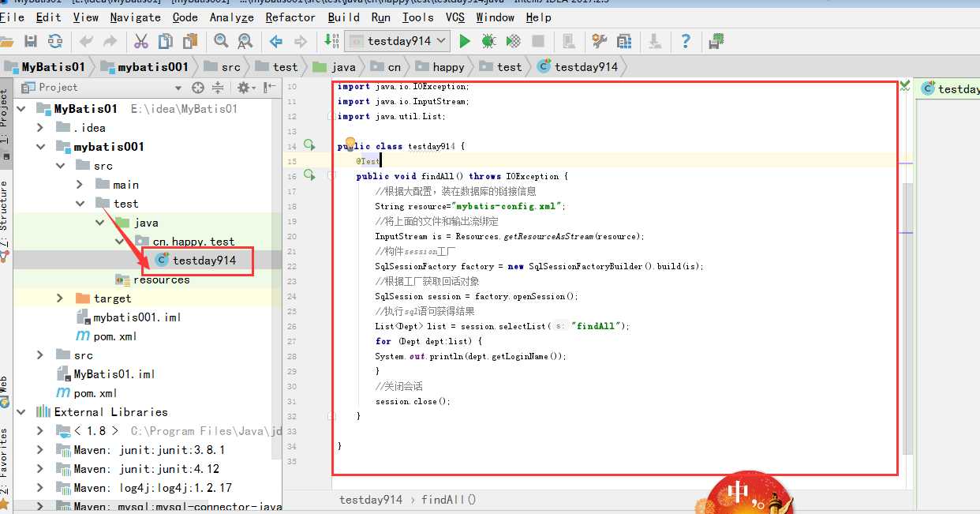Collapse the java source folder

(x=100, y=223)
